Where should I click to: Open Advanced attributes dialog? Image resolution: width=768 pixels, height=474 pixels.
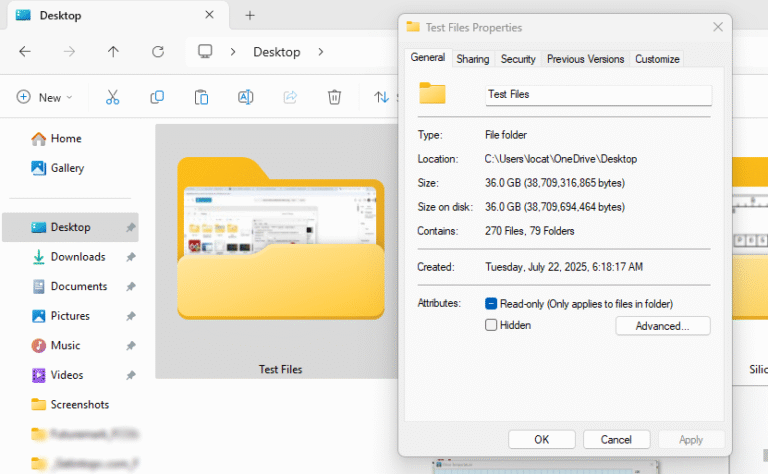click(663, 326)
